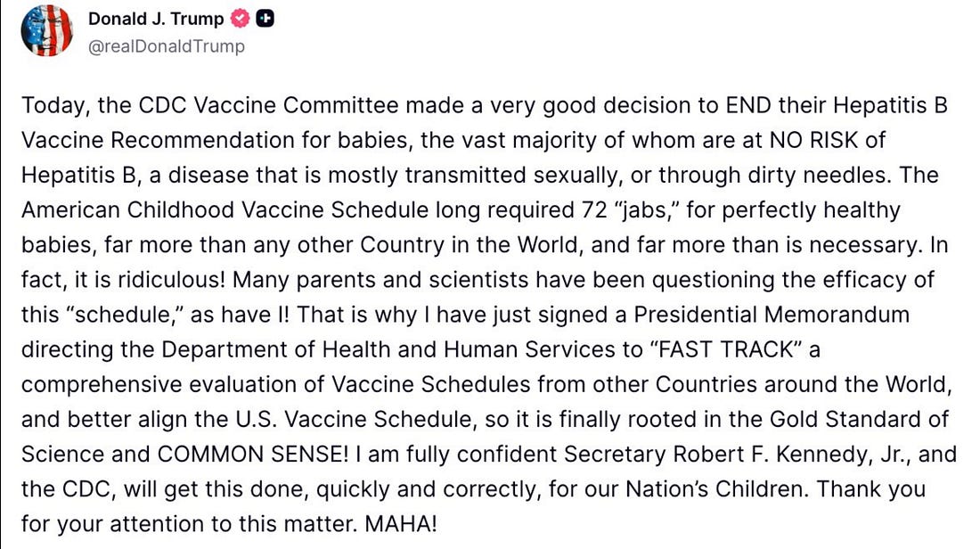The width and height of the screenshot is (980, 549).
Task: Open the @realDonaldTrump handle link
Action: coord(167,46)
